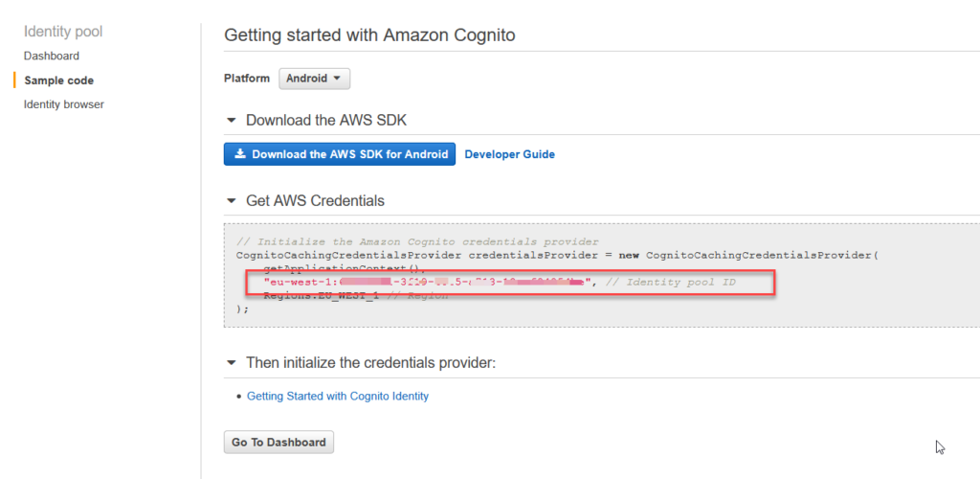Select Sample code in the sidebar
This screenshot has width=980, height=479.
58,80
